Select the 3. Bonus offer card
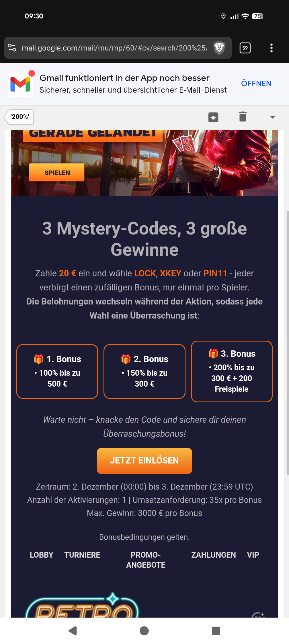Image resolution: width=289 pixels, height=644 pixels. 232,371
